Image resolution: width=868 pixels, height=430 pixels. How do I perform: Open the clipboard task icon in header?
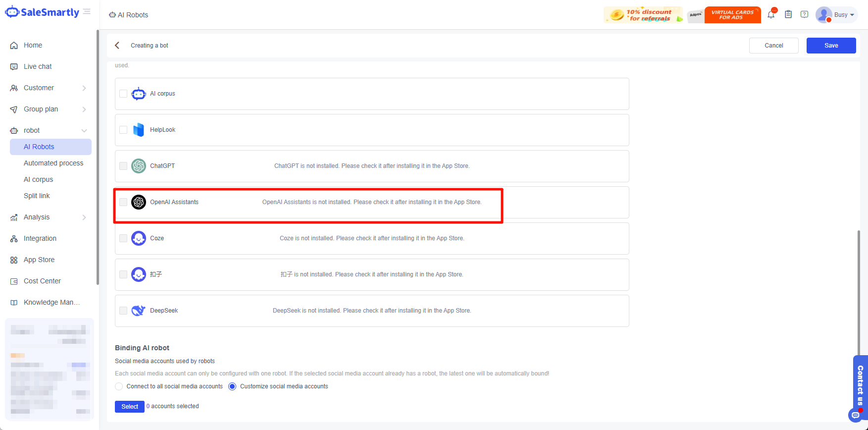788,15
